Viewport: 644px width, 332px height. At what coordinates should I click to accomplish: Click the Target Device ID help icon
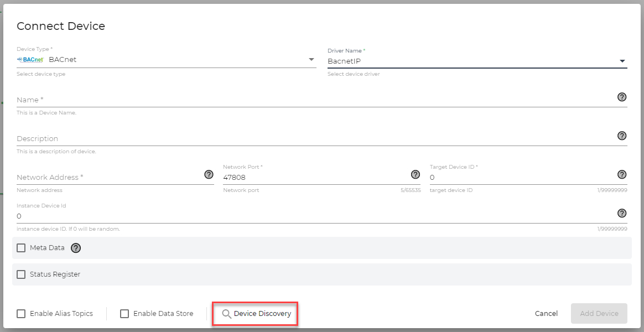(622, 174)
